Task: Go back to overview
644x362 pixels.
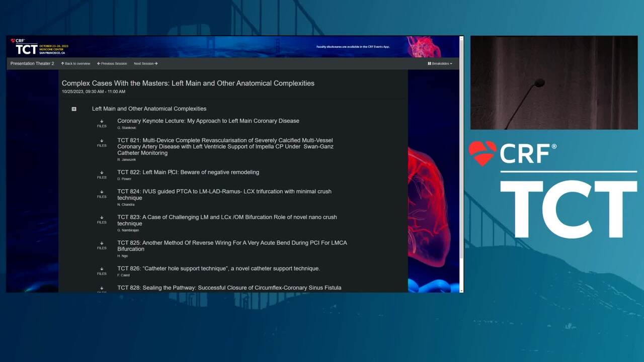Action: [x=75, y=64]
